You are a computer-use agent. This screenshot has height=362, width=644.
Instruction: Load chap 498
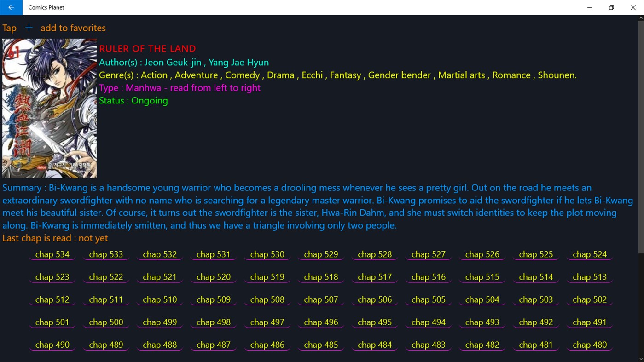tap(214, 322)
